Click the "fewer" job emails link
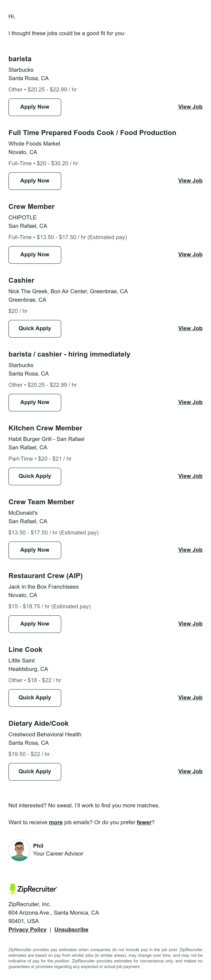The width and height of the screenshot is (211, 980). tap(144, 822)
